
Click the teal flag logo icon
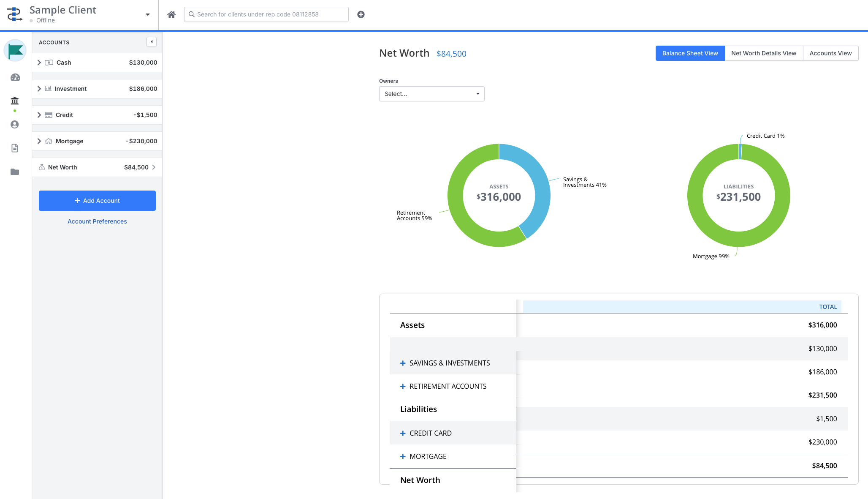coord(15,51)
